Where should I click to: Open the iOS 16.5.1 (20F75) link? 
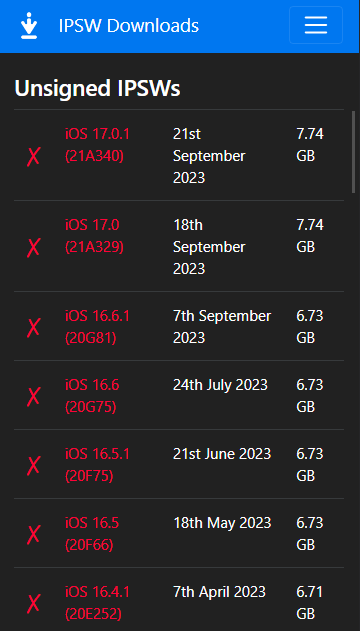click(x=97, y=465)
